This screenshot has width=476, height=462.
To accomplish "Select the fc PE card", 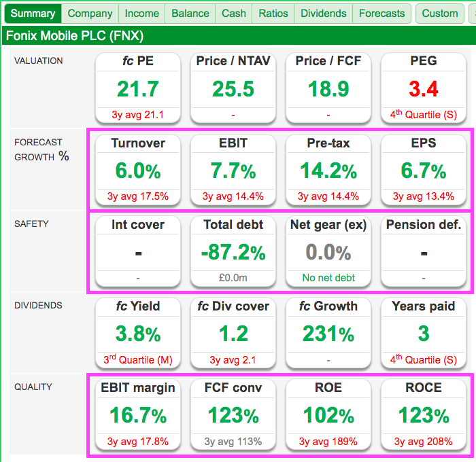I will tap(138, 88).
